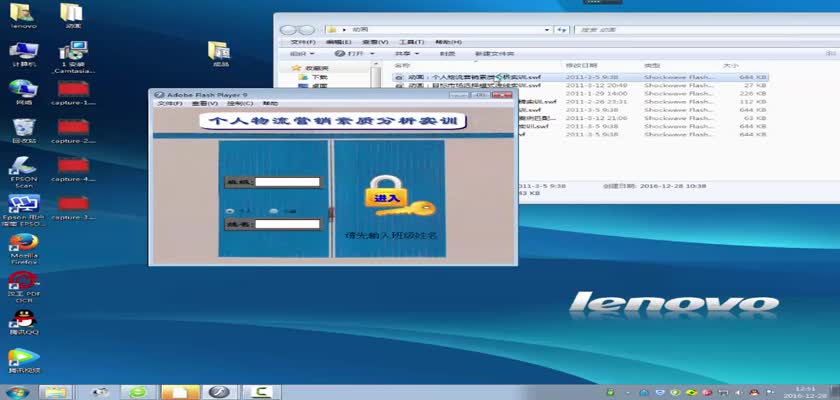This screenshot has width=840, height=400.
Task: Click the Explorer back navigation arrow
Action: point(287,30)
